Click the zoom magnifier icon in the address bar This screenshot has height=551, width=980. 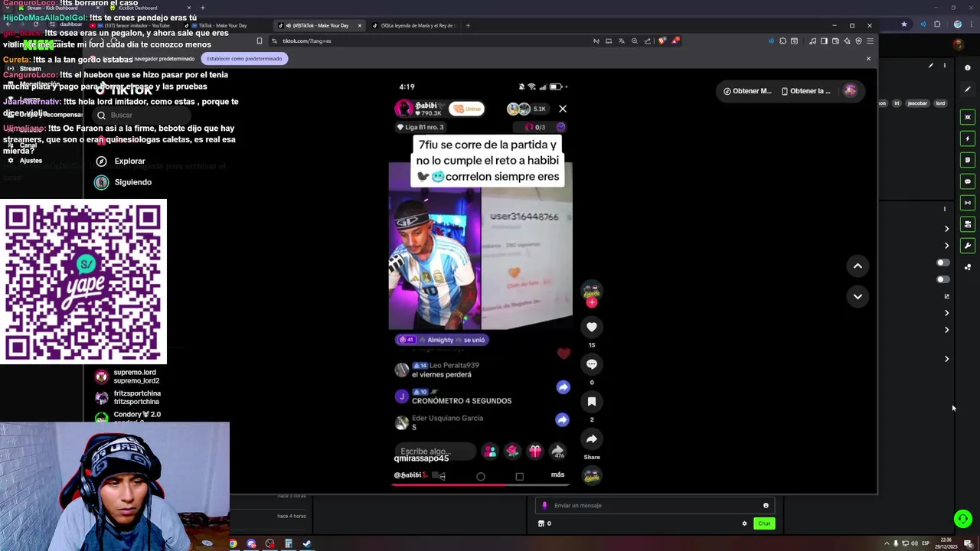(634, 41)
